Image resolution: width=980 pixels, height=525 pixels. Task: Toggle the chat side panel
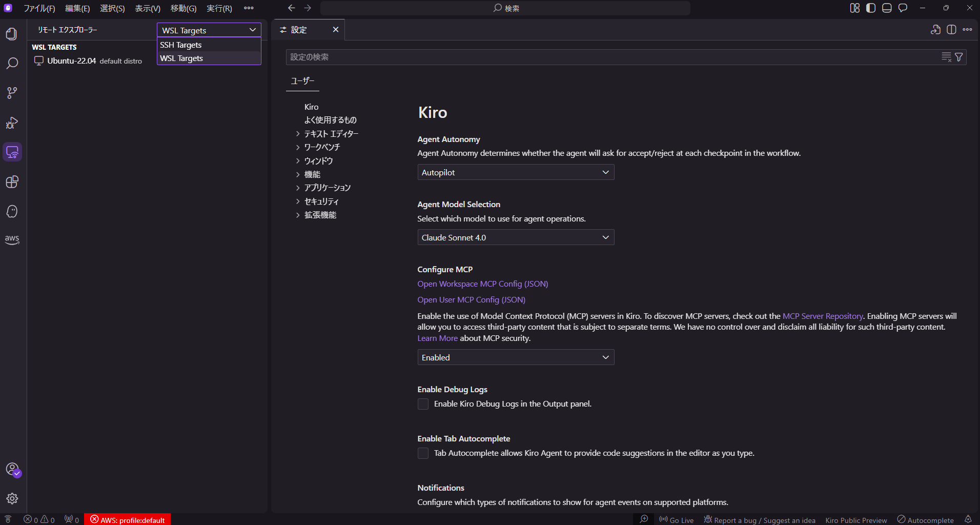[903, 8]
